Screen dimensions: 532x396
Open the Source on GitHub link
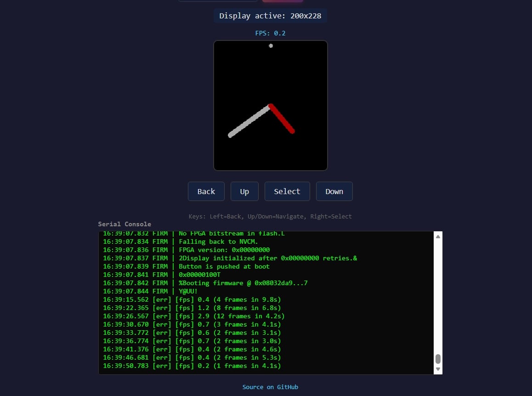[270, 387]
